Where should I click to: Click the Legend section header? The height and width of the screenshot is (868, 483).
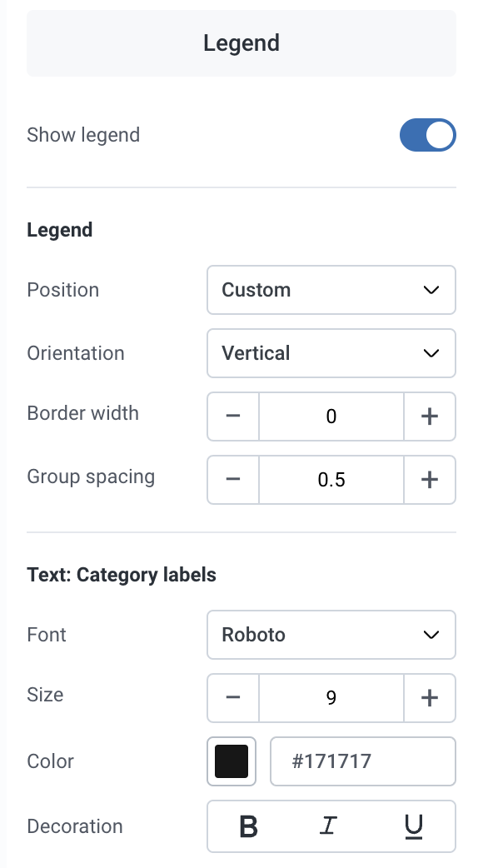pyautogui.click(x=242, y=43)
